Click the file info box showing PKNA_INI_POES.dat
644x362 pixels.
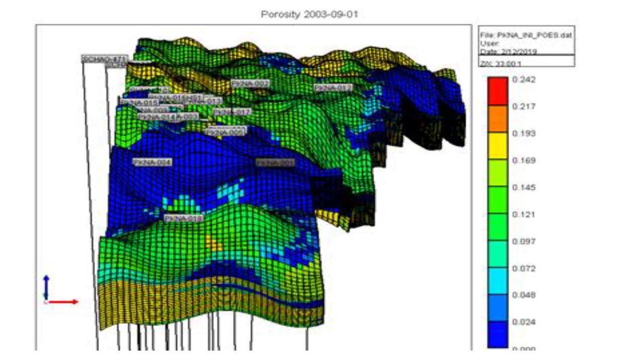tap(526, 40)
